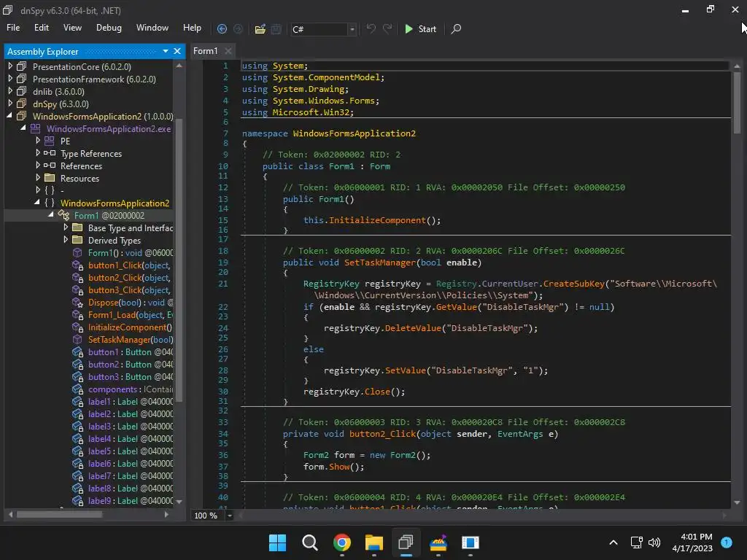Click the Form2 type reference in code
This screenshot has height=560, width=747.
(316, 455)
